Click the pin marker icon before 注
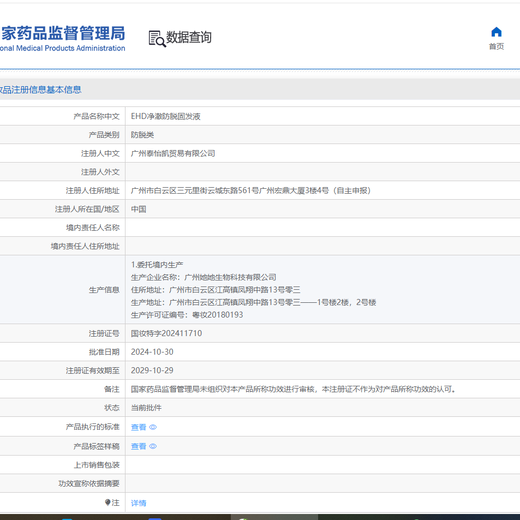 click(107, 502)
